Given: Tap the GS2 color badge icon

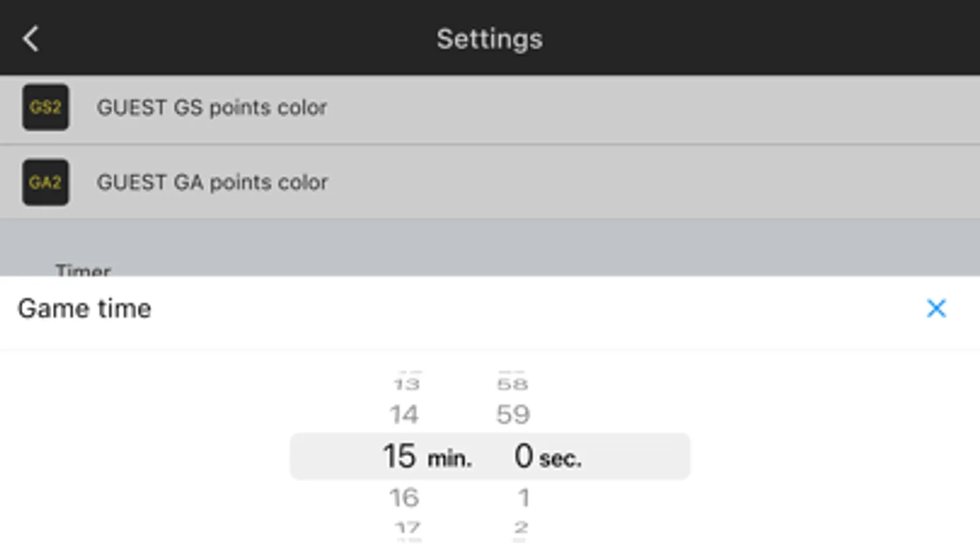Looking at the screenshot, I should point(45,107).
